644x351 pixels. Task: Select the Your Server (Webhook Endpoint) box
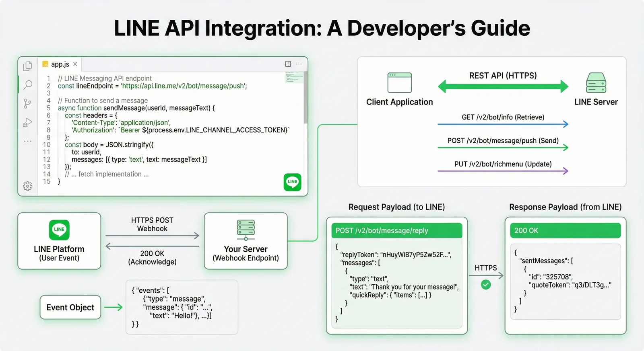tap(246, 241)
